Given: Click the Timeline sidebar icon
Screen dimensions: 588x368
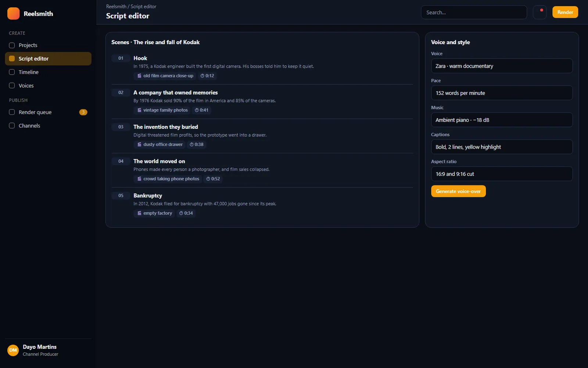Looking at the screenshot, I should click(x=12, y=72).
